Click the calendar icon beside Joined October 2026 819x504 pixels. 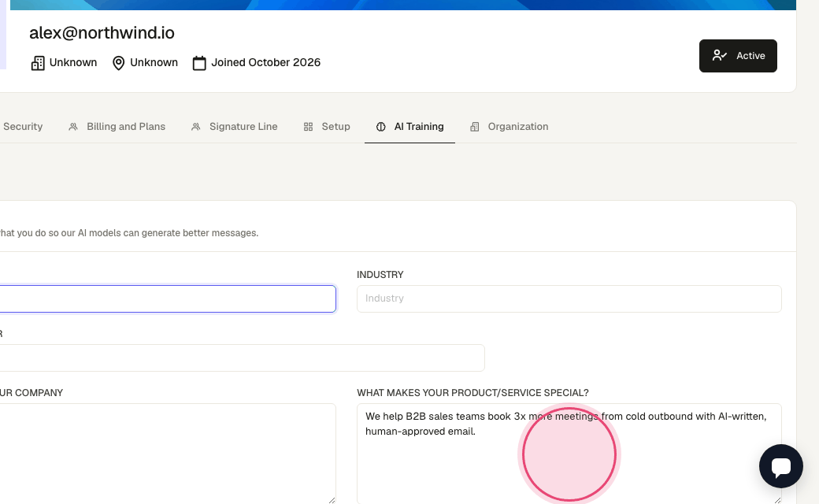pyautogui.click(x=199, y=63)
